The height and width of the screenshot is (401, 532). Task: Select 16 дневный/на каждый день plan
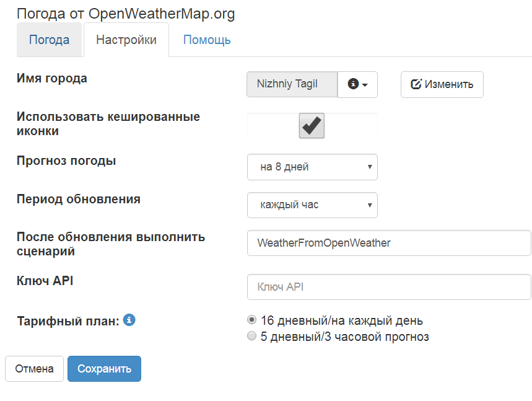pyautogui.click(x=251, y=320)
